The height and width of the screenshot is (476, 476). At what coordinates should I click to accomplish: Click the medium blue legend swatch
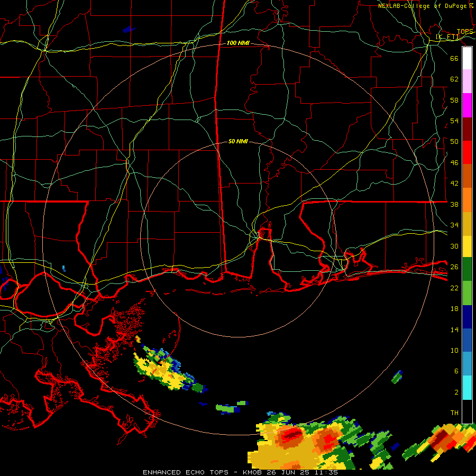tap(467, 340)
